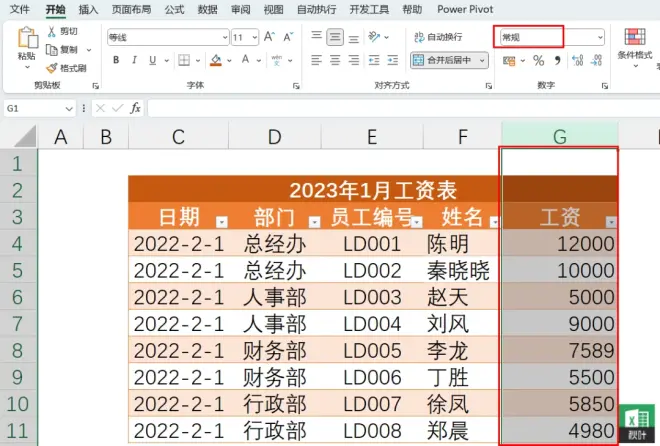Open Conditional Formatting (条件格式)
660x446 pixels.
635,47
